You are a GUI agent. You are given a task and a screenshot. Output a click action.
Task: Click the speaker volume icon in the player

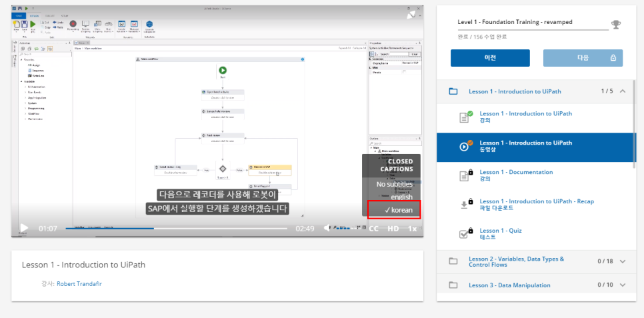click(x=327, y=228)
